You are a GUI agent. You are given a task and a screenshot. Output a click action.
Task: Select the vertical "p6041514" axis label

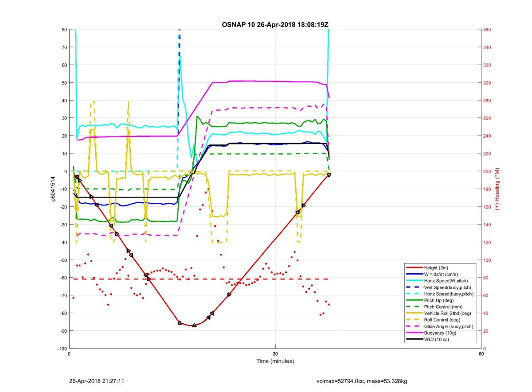[x=53, y=189]
